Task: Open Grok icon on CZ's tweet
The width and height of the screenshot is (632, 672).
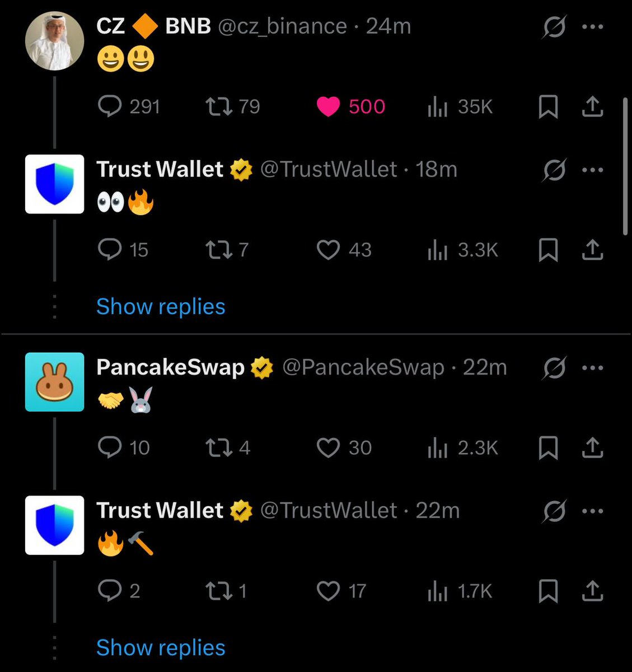Action: (x=554, y=26)
